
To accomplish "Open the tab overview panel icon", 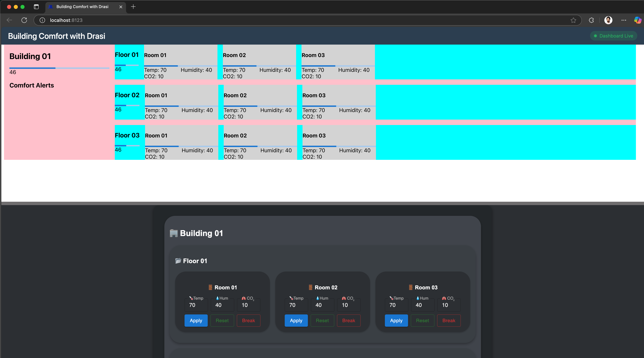I will pyautogui.click(x=36, y=7).
